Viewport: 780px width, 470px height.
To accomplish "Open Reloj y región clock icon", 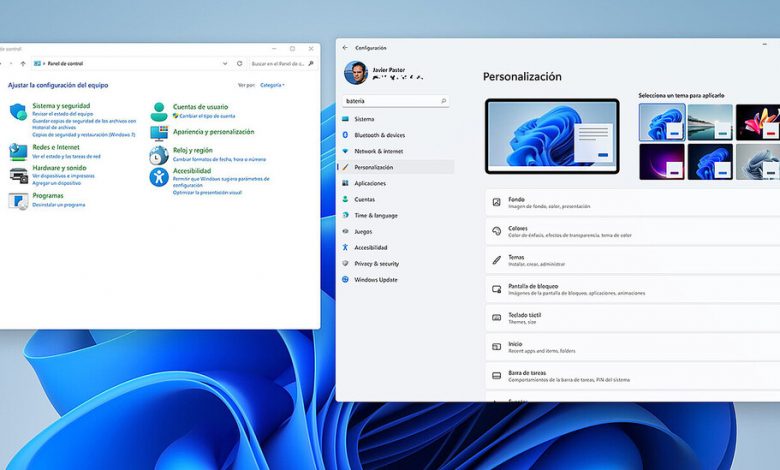I will 159,155.
